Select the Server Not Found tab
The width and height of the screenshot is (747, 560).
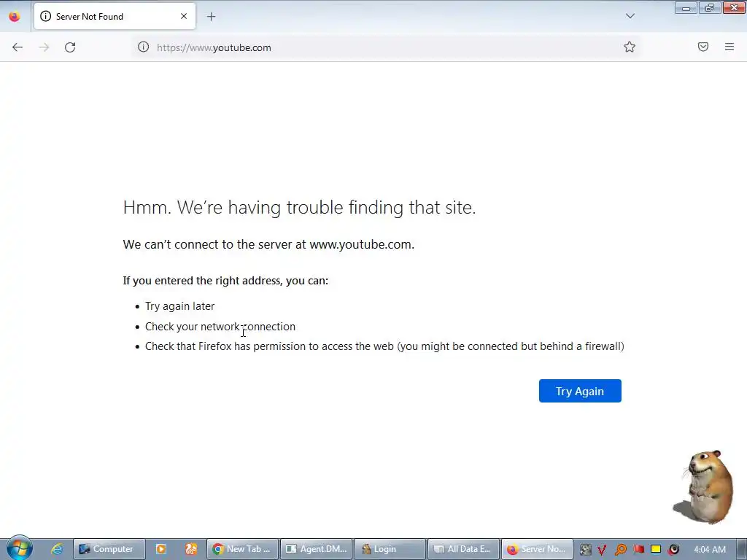pos(115,16)
